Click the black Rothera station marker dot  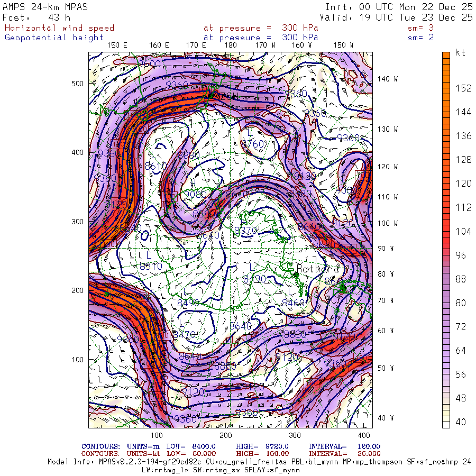(x=296, y=275)
